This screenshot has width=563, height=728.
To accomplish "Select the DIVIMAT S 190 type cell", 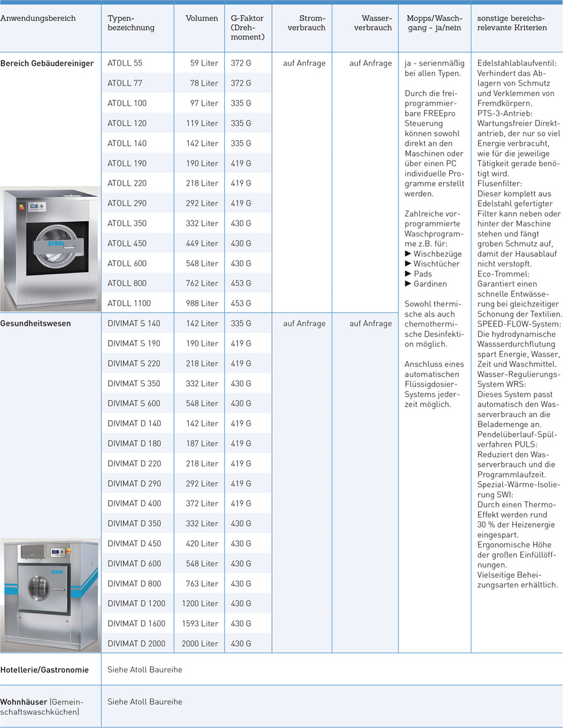I will 134,343.
